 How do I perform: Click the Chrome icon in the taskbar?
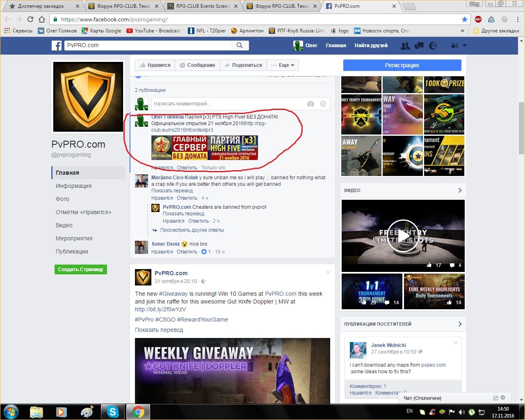138,412
